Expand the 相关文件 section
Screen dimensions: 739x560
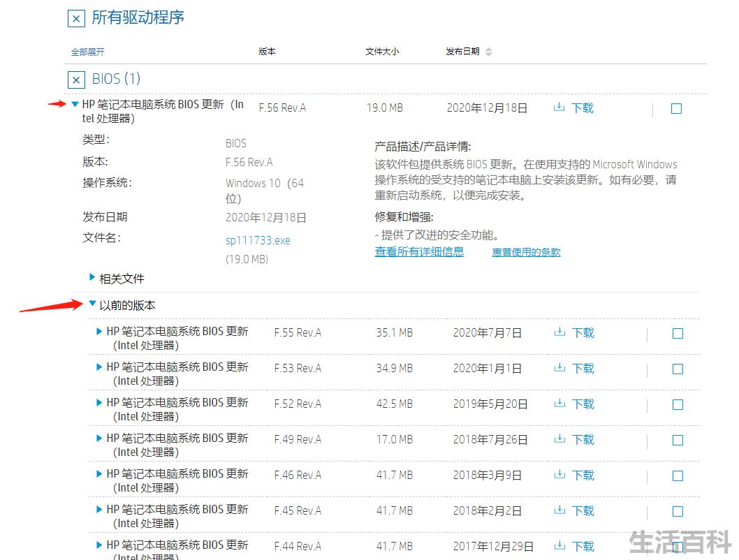pos(92,277)
